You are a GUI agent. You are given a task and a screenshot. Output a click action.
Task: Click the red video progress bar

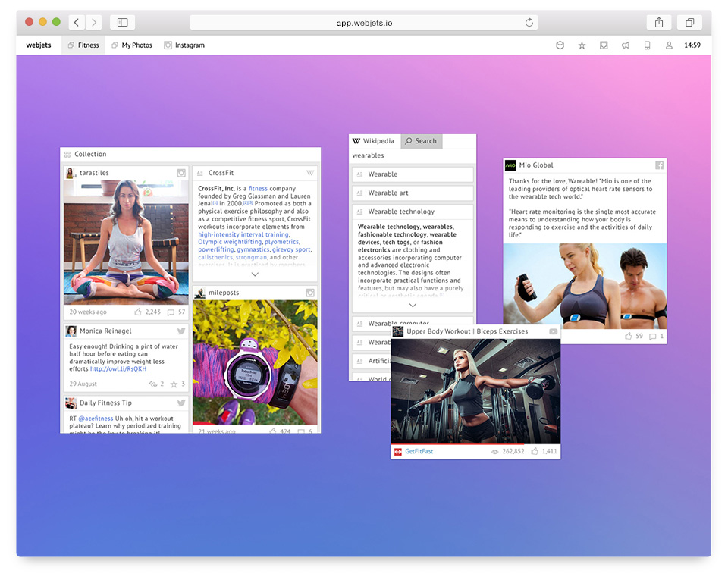click(457, 444)
